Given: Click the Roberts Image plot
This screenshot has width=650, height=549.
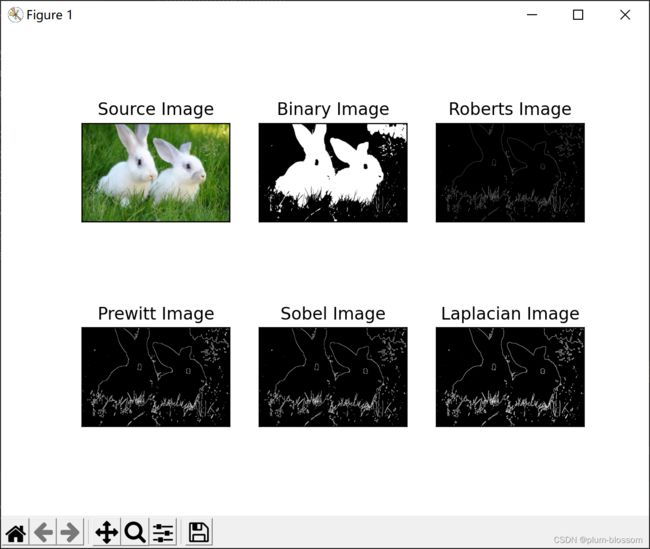Looking at the screenshot, I should pyautogui.click(x=510, y=172).
